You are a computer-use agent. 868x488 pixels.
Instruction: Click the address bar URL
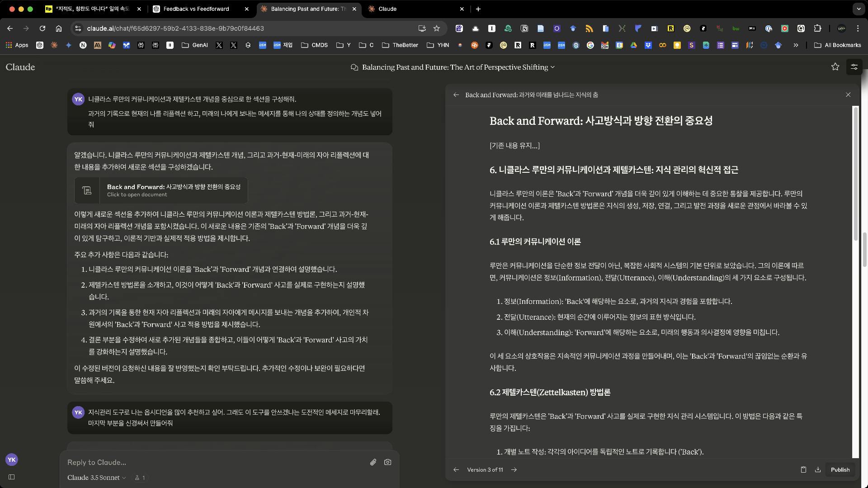(175, 28)
